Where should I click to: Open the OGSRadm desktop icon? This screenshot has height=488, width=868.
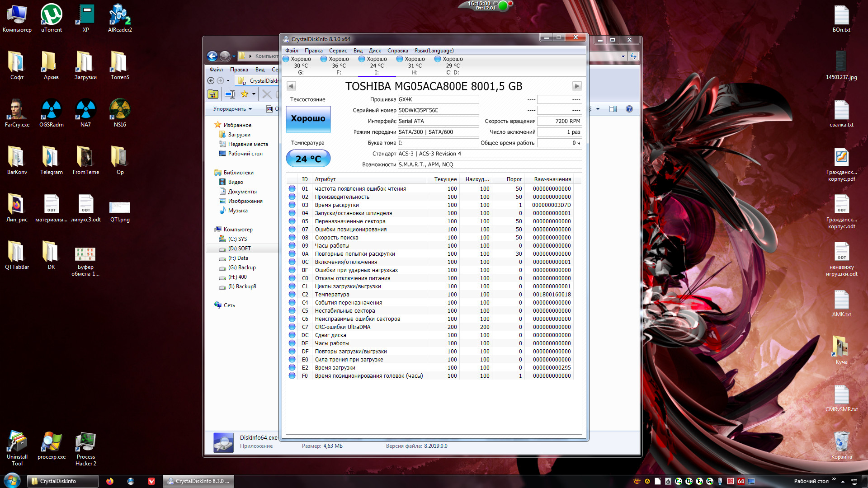52,113
